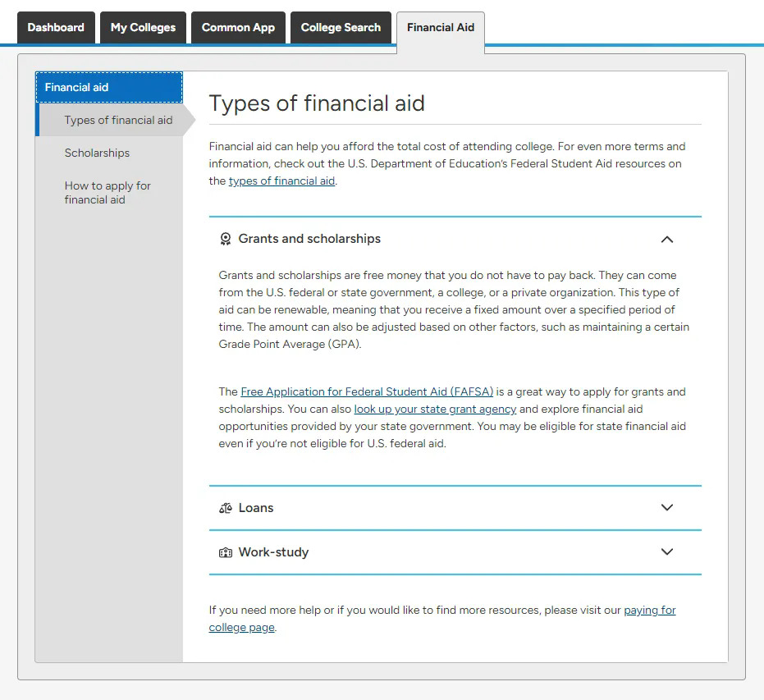Click 'look up your state grant agency' link

tap(435, 409)
